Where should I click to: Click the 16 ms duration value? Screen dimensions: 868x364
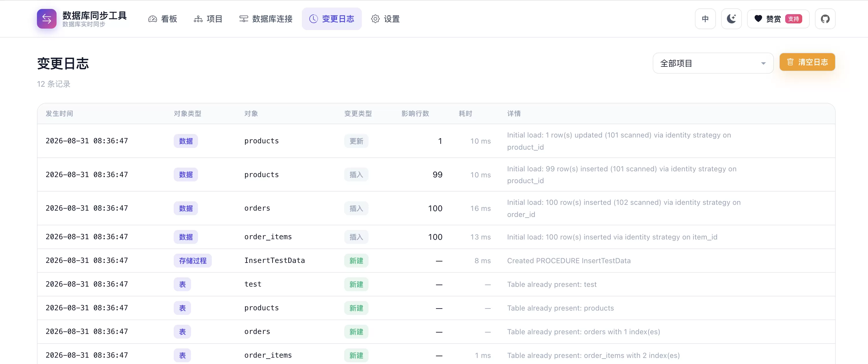480,209
